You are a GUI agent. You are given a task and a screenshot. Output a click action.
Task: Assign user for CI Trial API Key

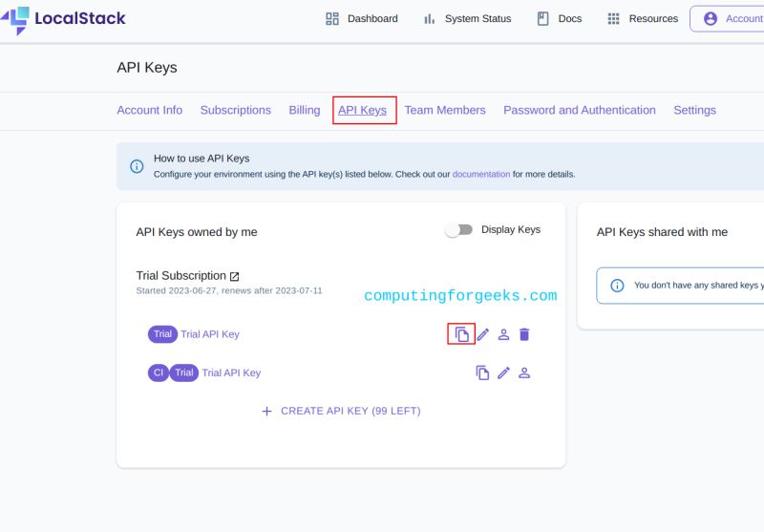pyautogui.click(x=524, y=372)
